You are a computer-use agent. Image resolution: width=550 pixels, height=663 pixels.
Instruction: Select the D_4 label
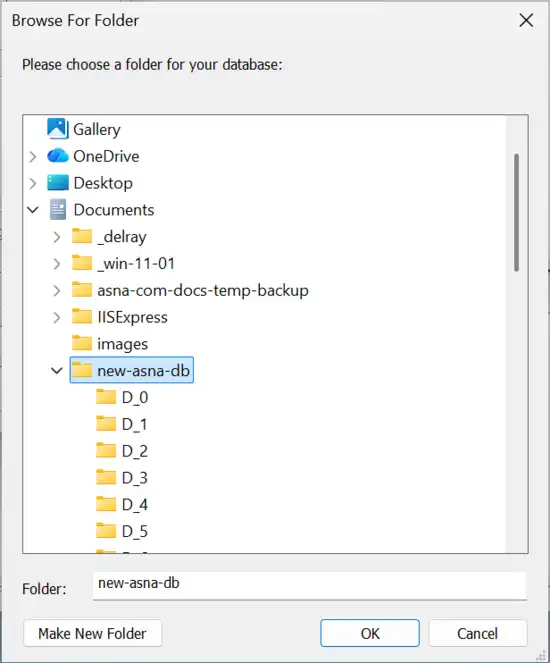click(135, 504)
